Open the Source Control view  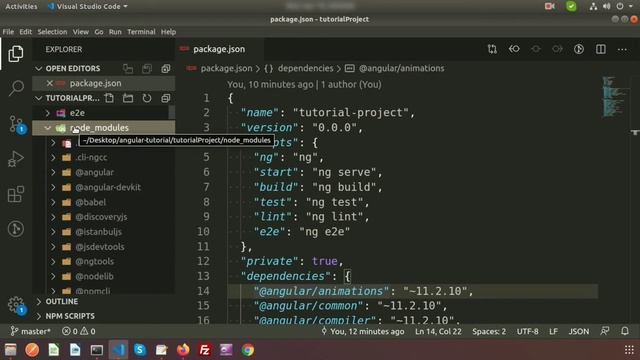tap(16, 124)
